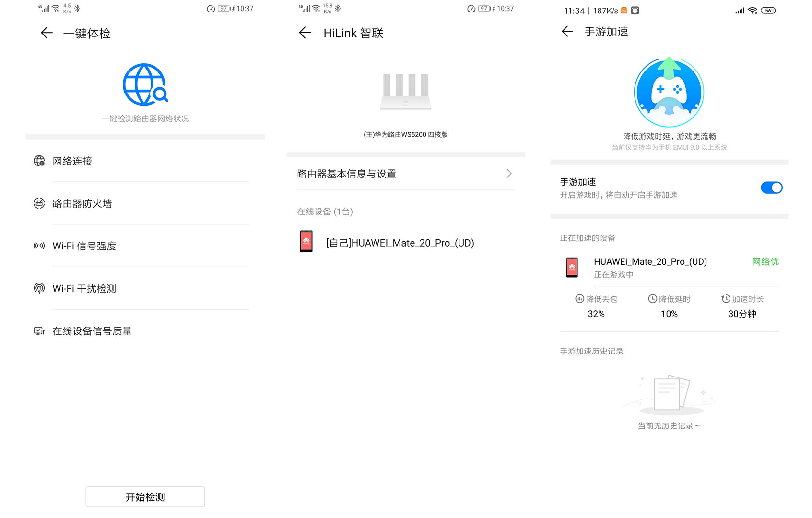Expand 路由器基本信息与设置 settings

click(x=405, y=174)
